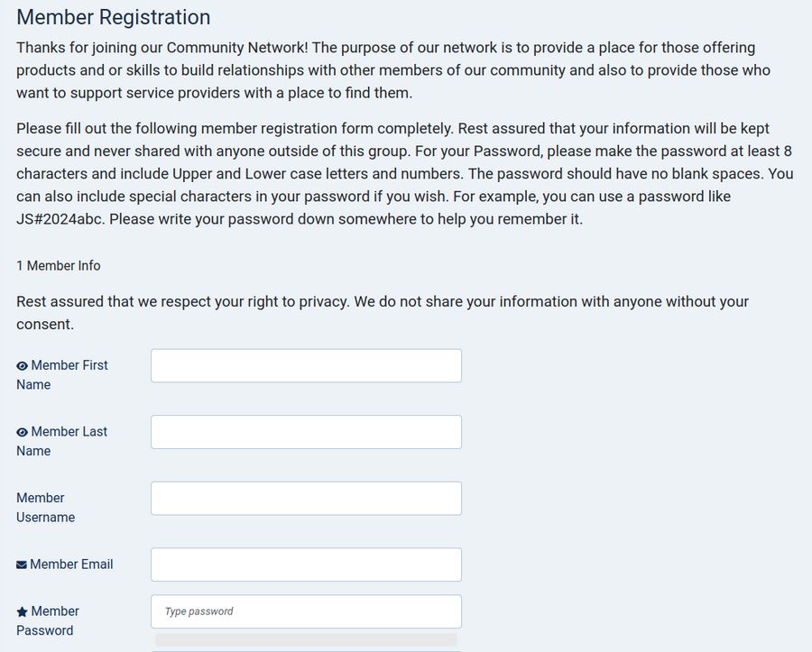Click into the Member Email field
This screenshot has height=652, width=812.
coord(306,565)
